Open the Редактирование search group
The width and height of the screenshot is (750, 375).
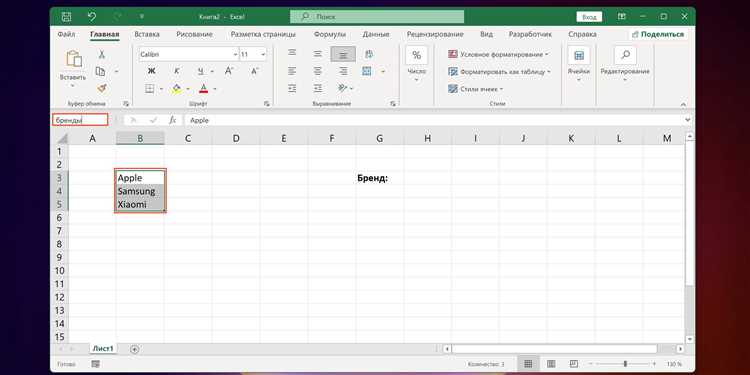[x=625, y=65]
